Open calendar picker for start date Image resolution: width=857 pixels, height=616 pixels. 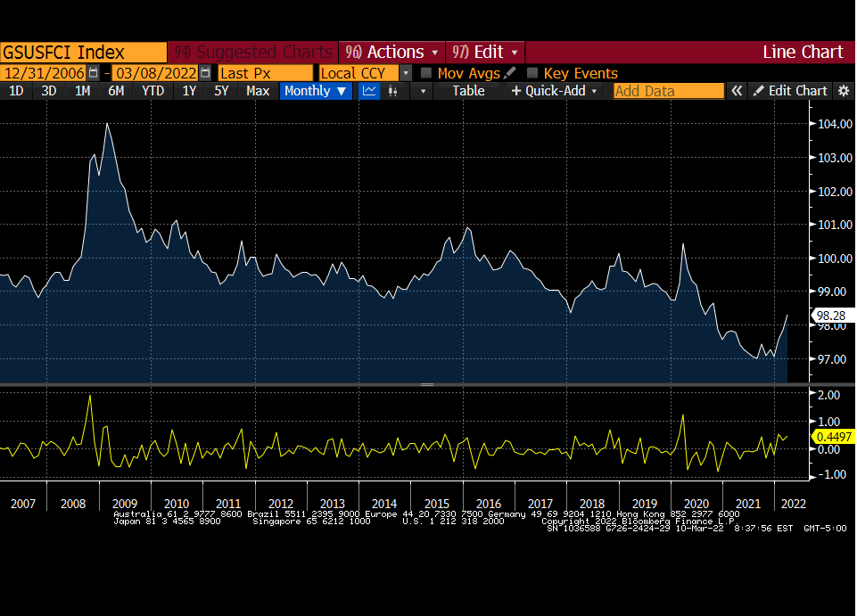click(x=94, y=73)
